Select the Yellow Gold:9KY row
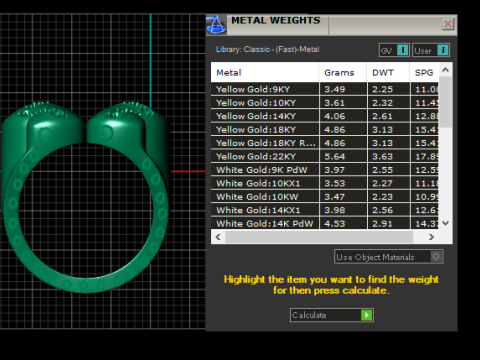 pos(325,89)
